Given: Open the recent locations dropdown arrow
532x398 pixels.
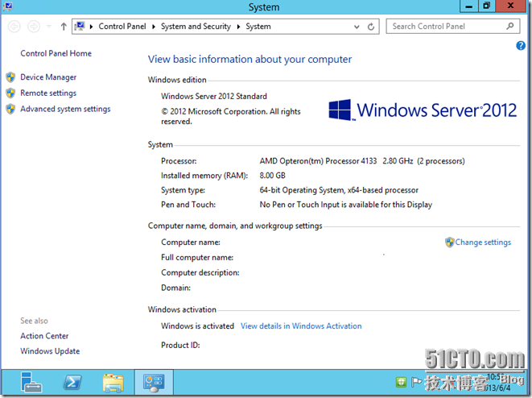Looking at the screenshot, I should (x=49, y=27).
